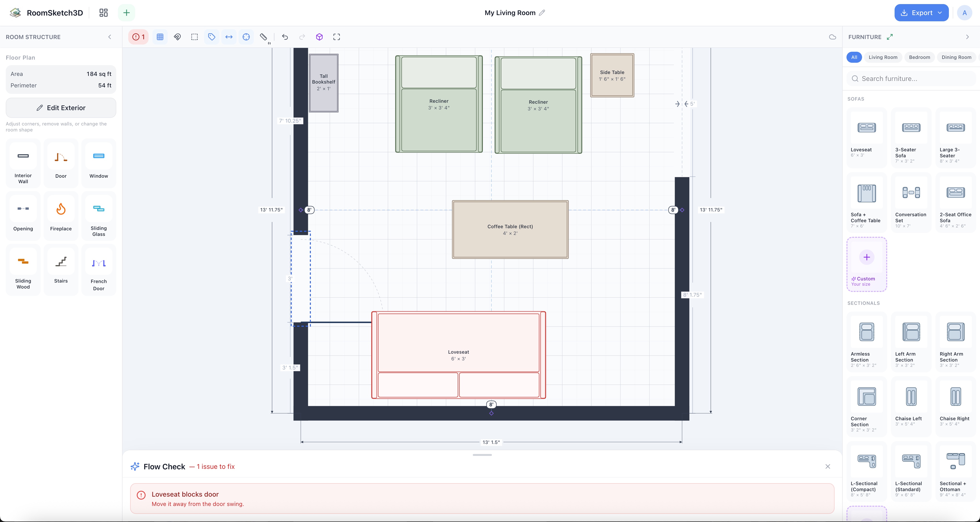Pick the Left Arm Section item
Screen dimensions: 980x522
[x=911, y=342]
